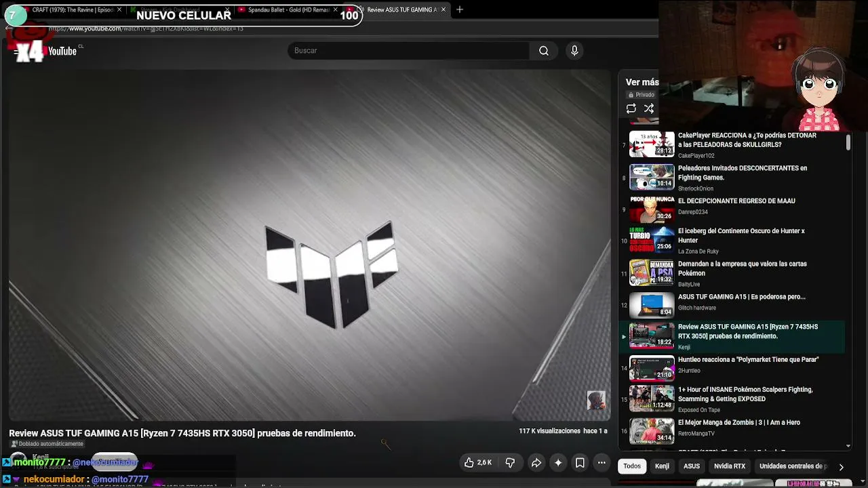
Task: Click channel name 'RetroMangaTV' in playlist
Action: coord(696,434)
